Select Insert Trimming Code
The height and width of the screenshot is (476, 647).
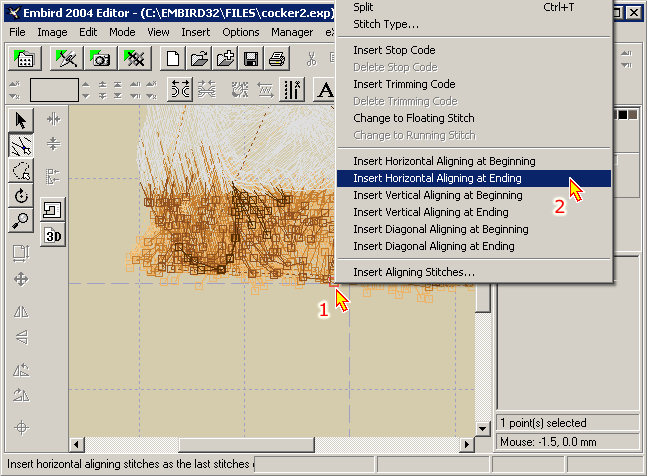[474, 84]
